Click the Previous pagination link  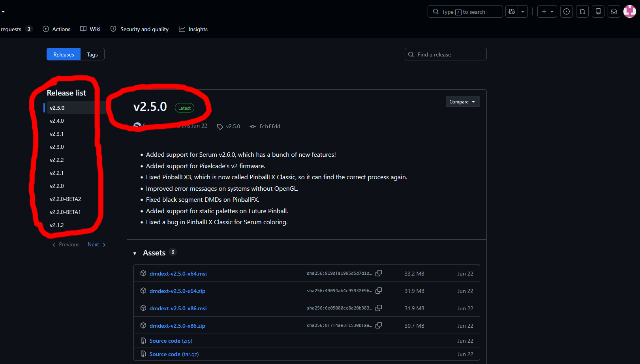point(66,245)
